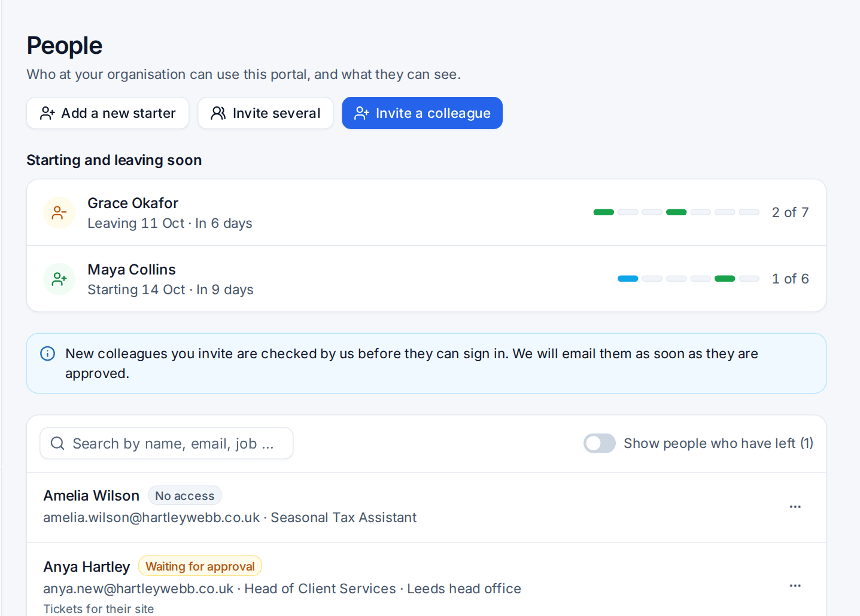
Task: Click 'Leaving 11 Oct · In 6 days' text
Action: [170, 224]
